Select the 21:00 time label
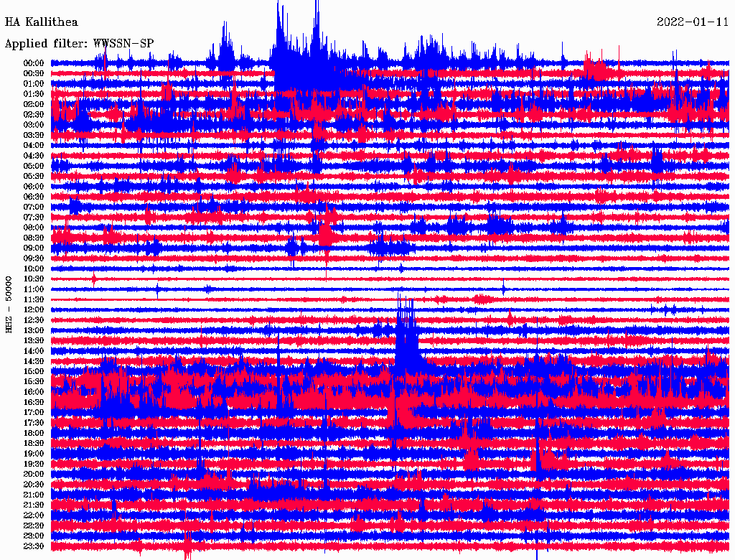 (x=34, y=495)
